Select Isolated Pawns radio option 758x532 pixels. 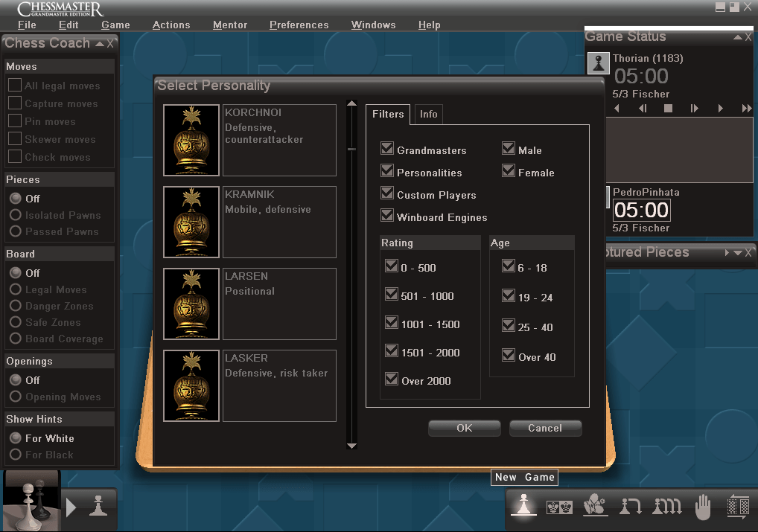pyautogui.click(x=16, y=215)
